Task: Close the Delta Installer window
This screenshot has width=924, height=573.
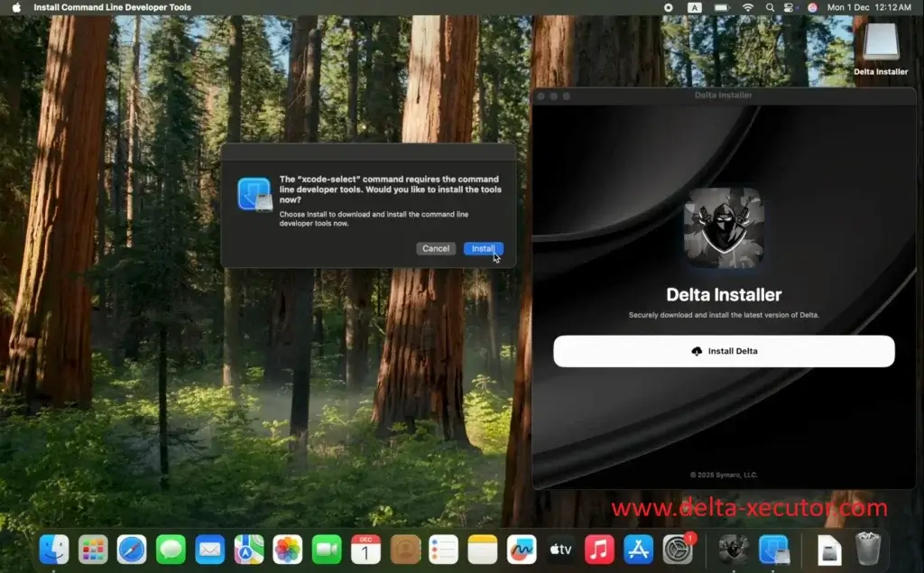Action: [541, 96]
